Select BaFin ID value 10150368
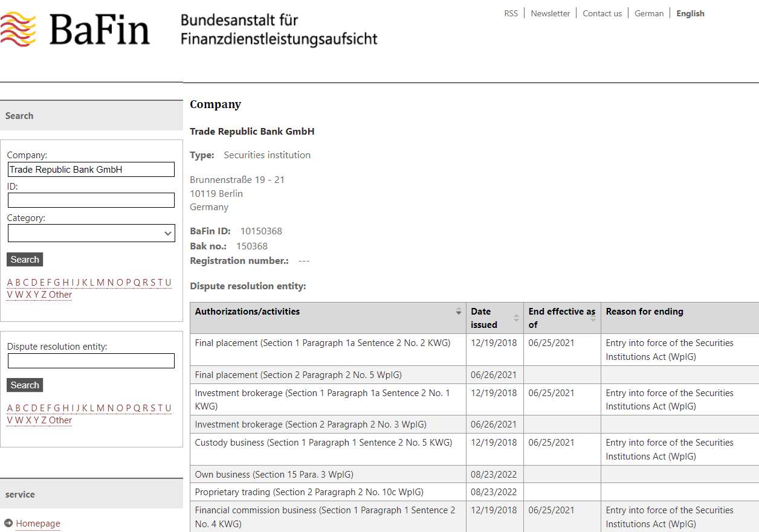759x532 pixels. [x=261, y=231]
